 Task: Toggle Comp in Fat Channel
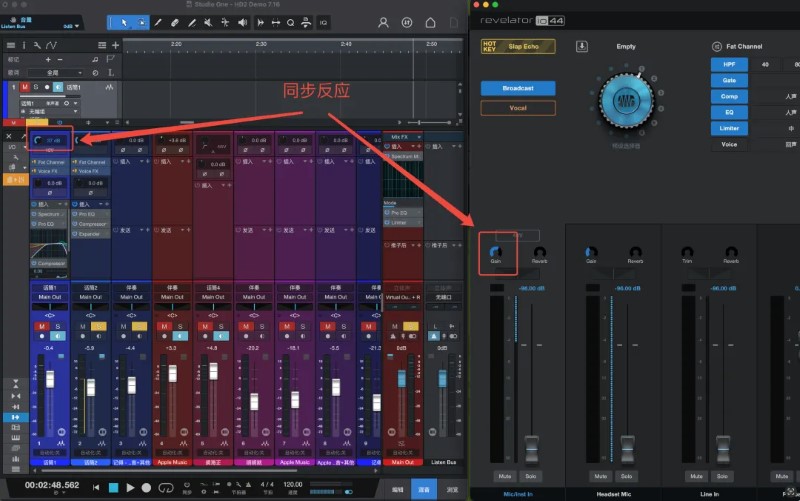(729, 96)
